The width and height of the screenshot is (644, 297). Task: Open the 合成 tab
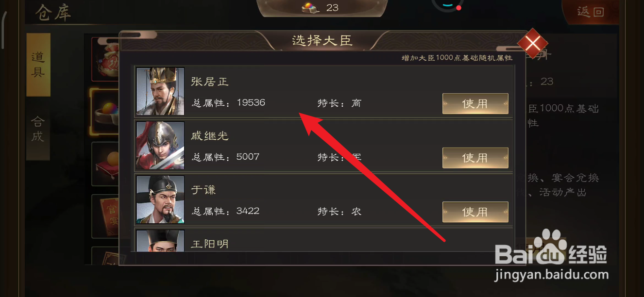38,129
